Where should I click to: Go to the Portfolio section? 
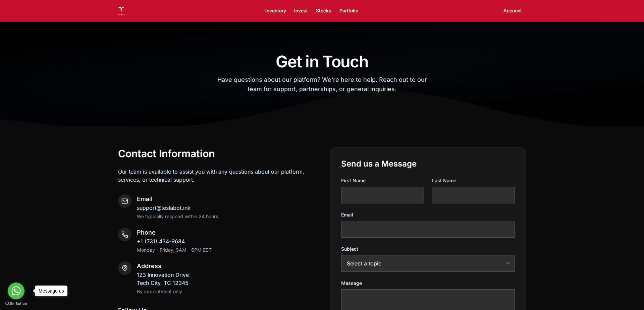pyautogui.click(x=348, y=11)
